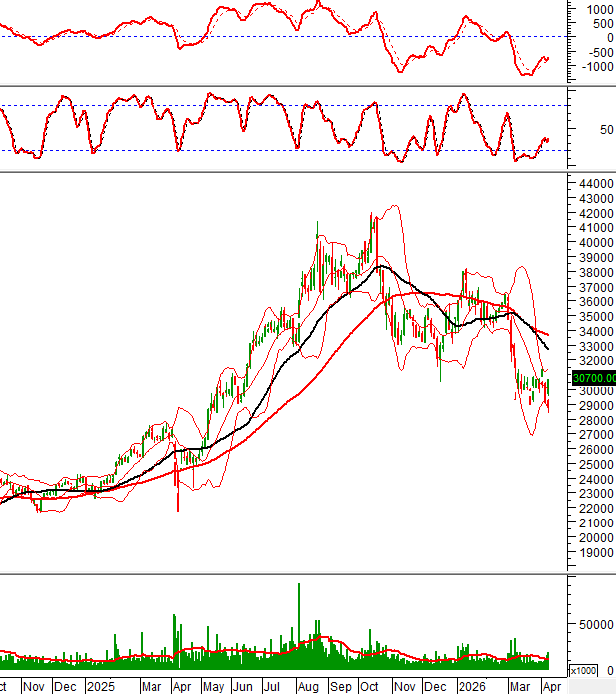This screenshot has width=616, height=694.
Task: Select the 2026 label on the time axis
Action: (471, 687)
